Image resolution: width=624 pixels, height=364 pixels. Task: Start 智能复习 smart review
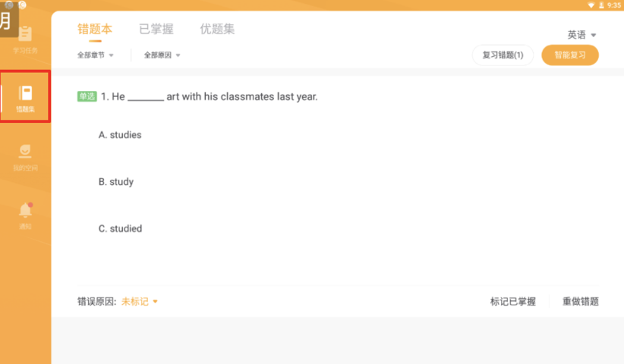point(569,55)
